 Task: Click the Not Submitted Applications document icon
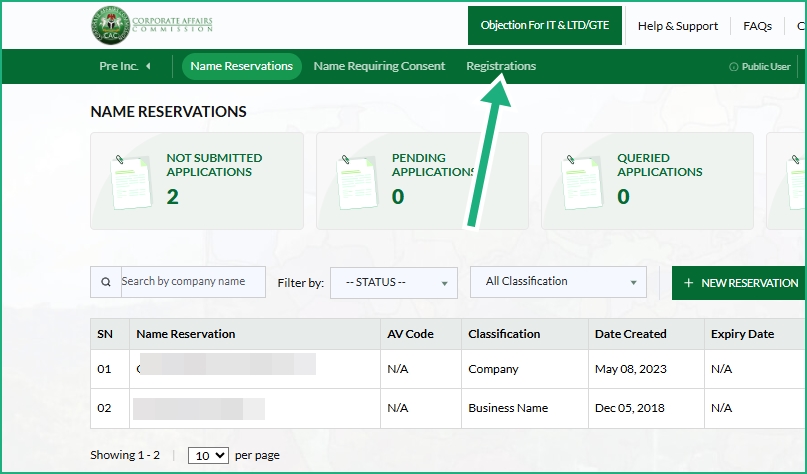[x=131, y=182]
